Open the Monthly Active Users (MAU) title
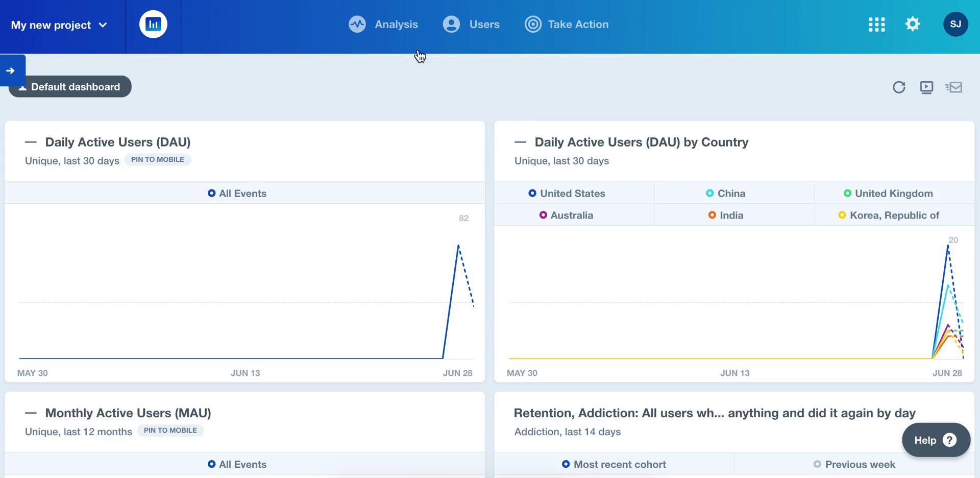Viewport: 980px width, 478px height. pos(128,413)
